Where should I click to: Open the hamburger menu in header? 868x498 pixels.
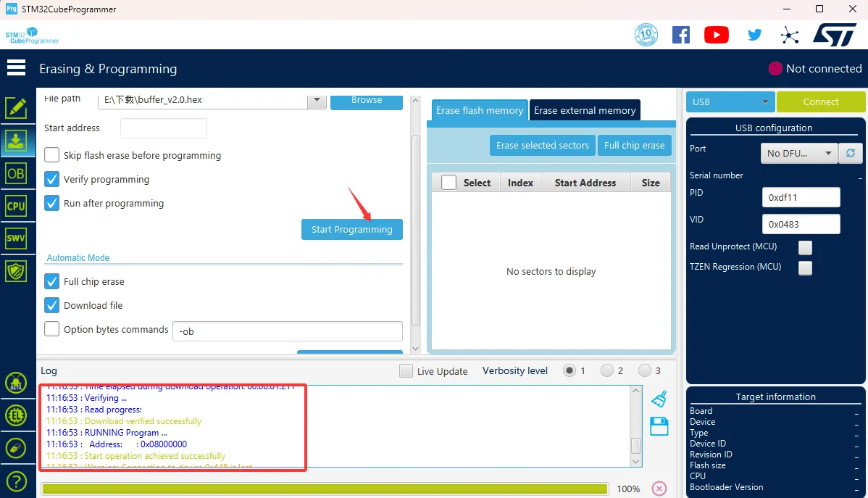16,68
